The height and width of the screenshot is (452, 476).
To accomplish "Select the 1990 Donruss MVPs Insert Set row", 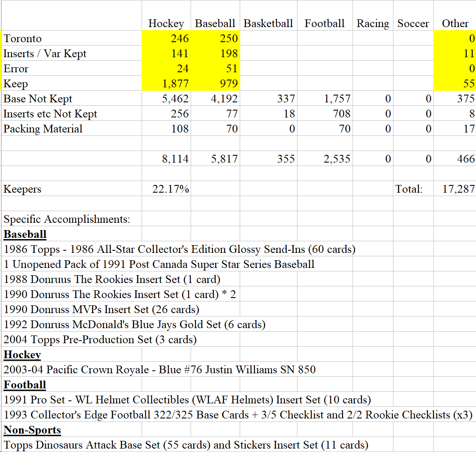I will [102, 309].
